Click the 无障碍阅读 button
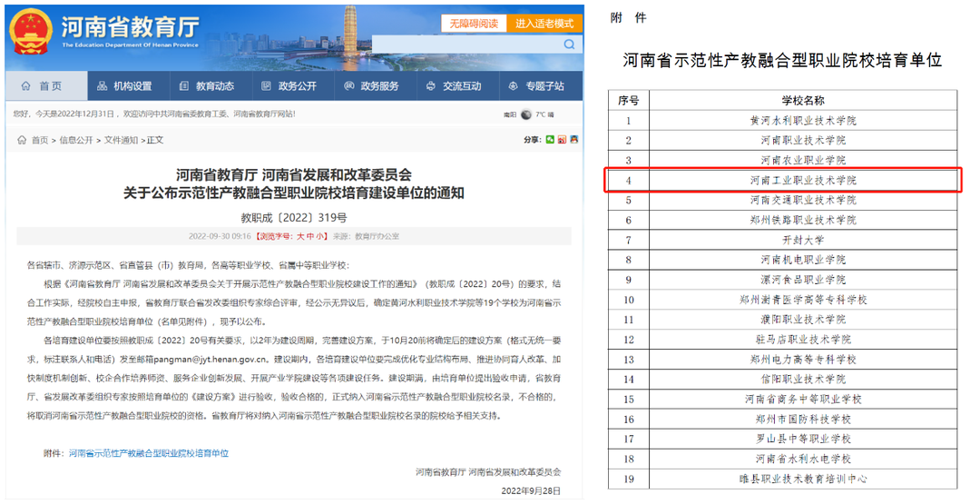Viewport: 980px width, 504px height. (x=474, y=23)
